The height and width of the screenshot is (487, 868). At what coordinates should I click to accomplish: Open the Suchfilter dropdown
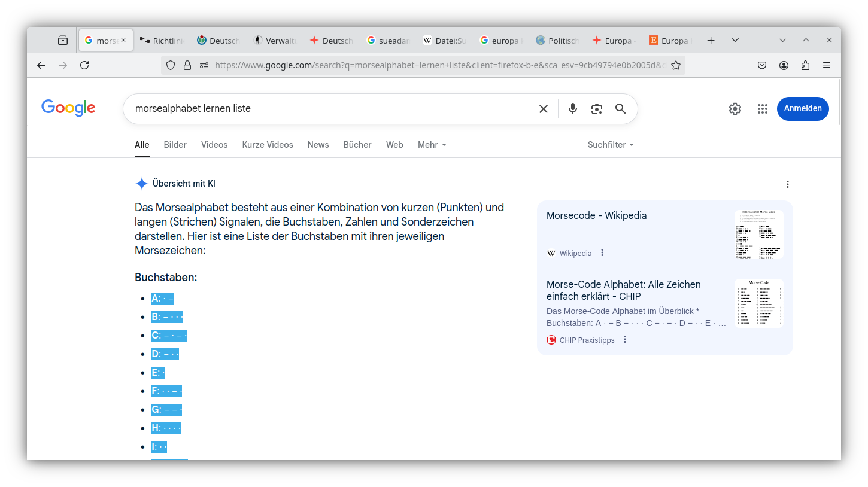point(610,144)
